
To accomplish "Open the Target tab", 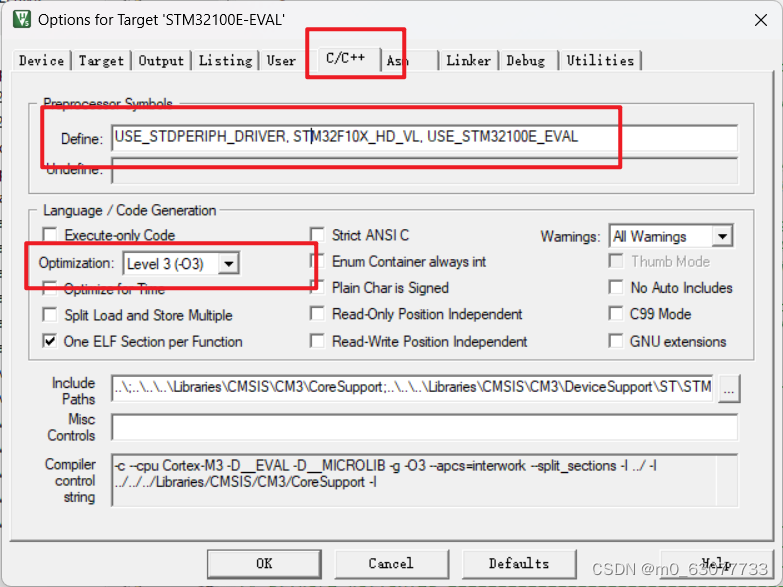I will pos(101,61).
